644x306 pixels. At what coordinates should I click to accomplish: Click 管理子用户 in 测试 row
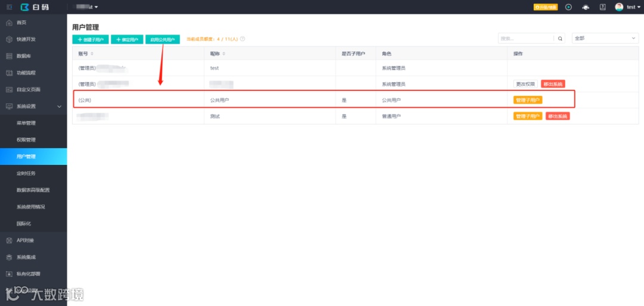pos(528,116)
